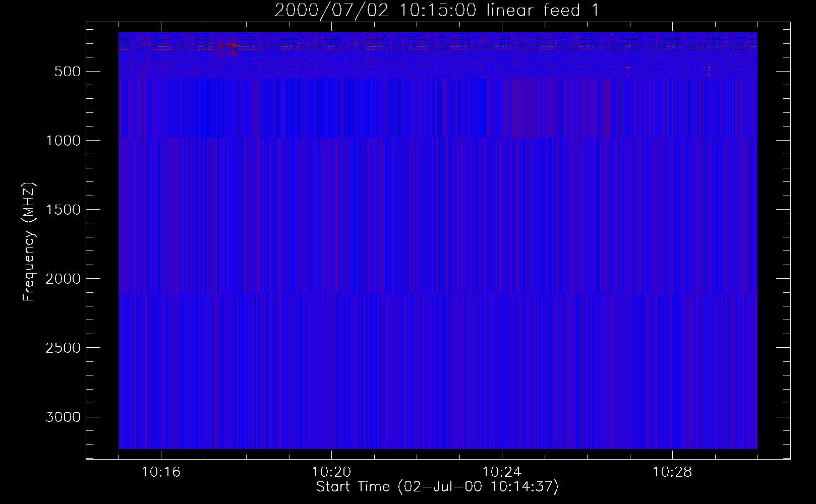The height and width of the screenshot is (504, 816).
Task: Click the 10:24 time tick label
Action: coord(502,472)
